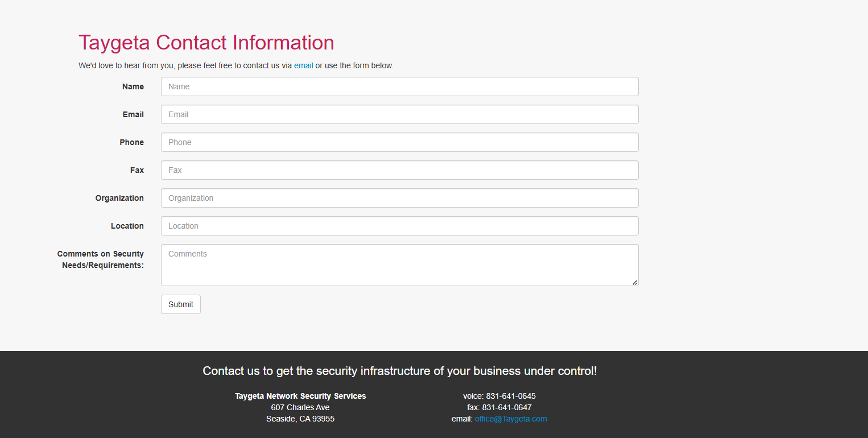
Task: Click the Email field label
Action: pyautogui.click(x=133, y=114)
